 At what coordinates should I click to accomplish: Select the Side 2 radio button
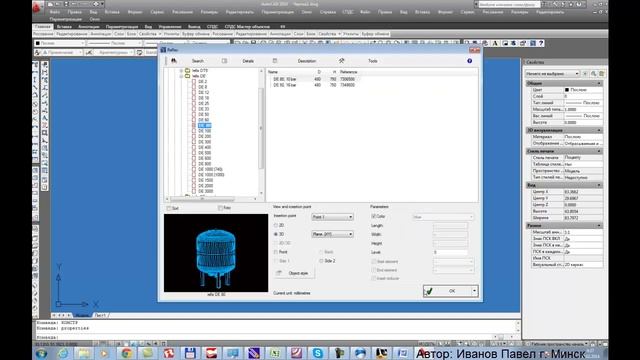(x=321, y=261)
